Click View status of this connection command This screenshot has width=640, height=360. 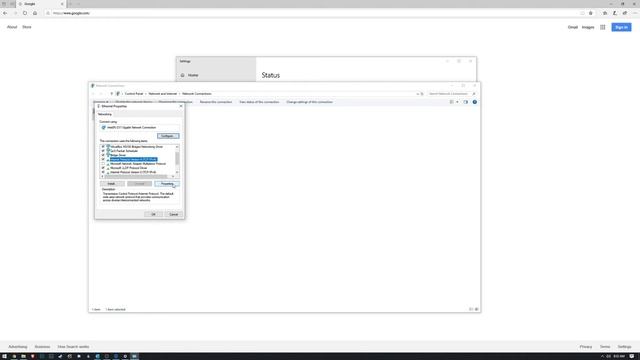click(x=259, y=102)
